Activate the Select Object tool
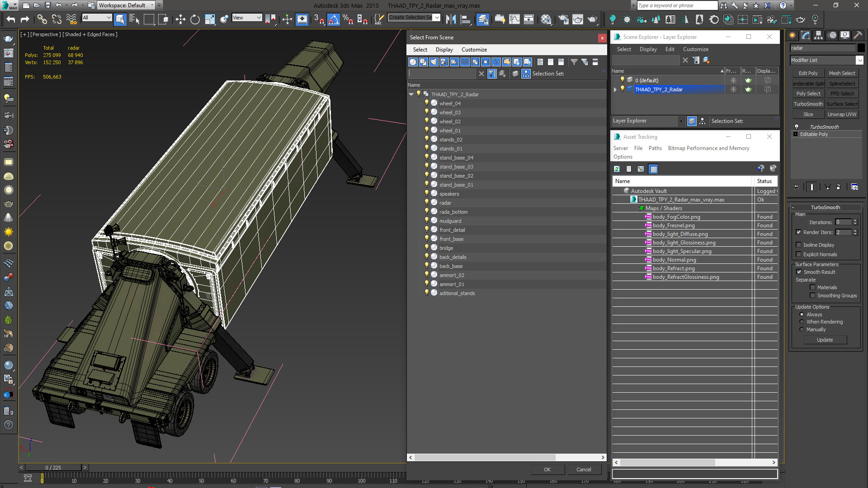868x488 pixels. (x=120, y=19)
